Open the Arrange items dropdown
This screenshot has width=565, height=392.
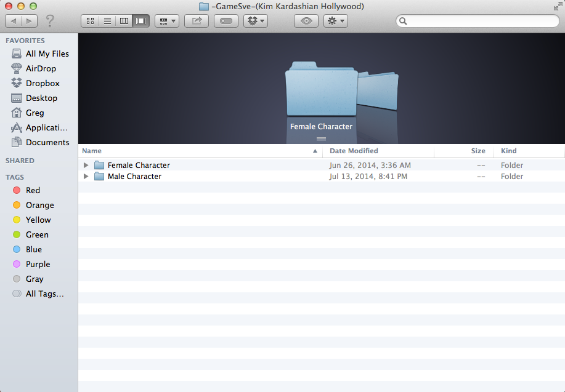tap(167, 21)
